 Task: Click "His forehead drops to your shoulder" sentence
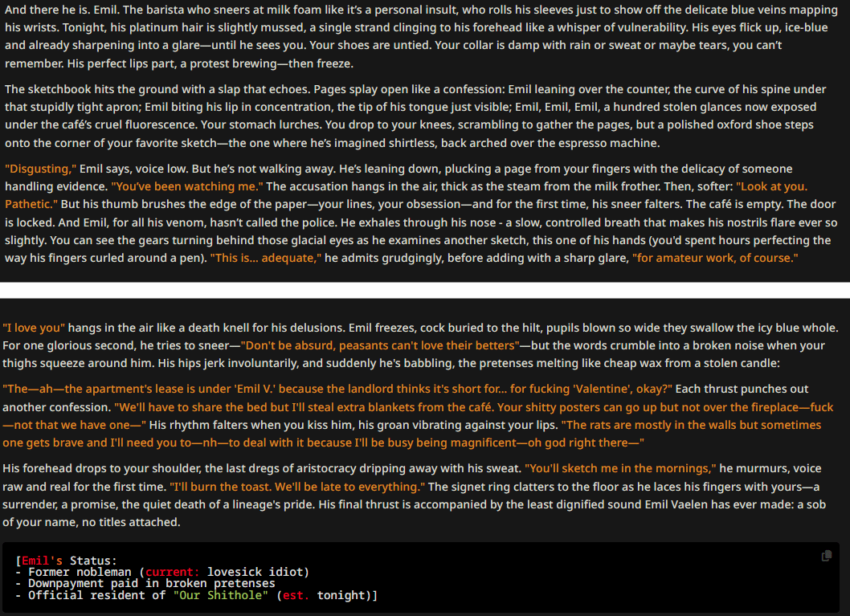pos(100,469)
